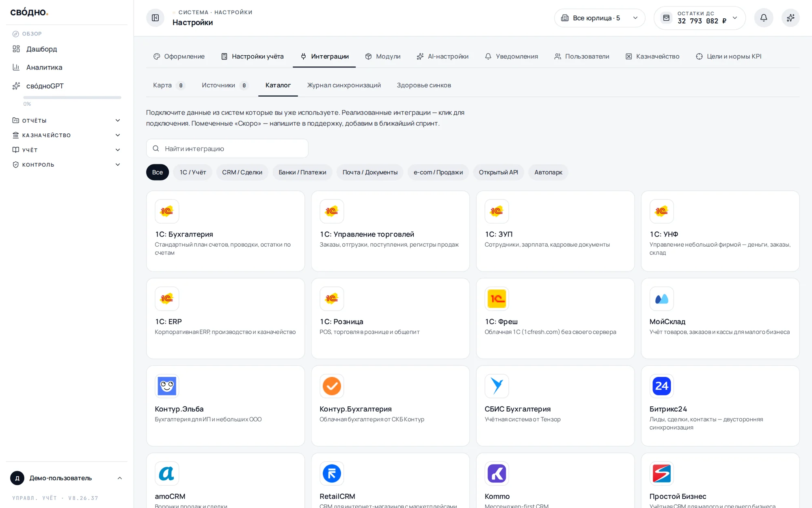Open the Цели и нормы KPI tab
Image resolution: width=812 pixels, height=508 pixels.
point(728,56)
